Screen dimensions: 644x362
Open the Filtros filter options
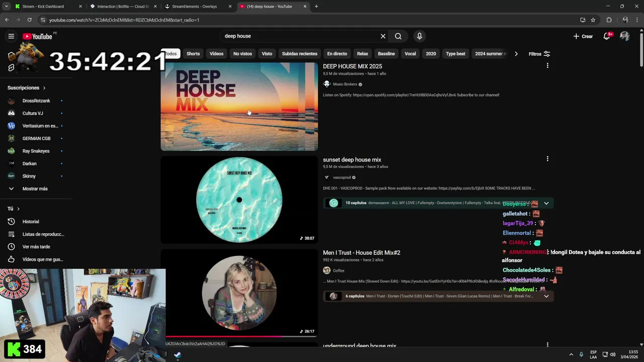539,54
